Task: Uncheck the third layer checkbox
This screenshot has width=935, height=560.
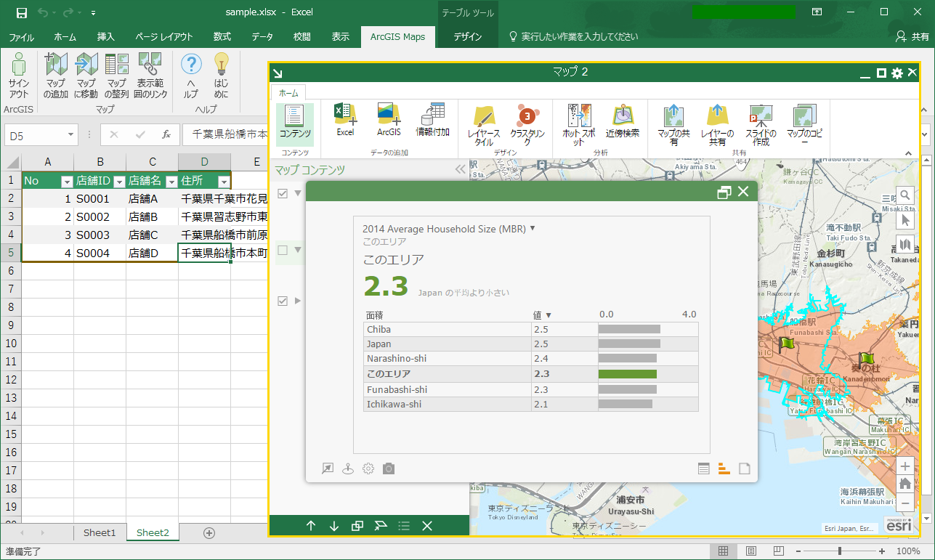Action: [x=283, y=301]
